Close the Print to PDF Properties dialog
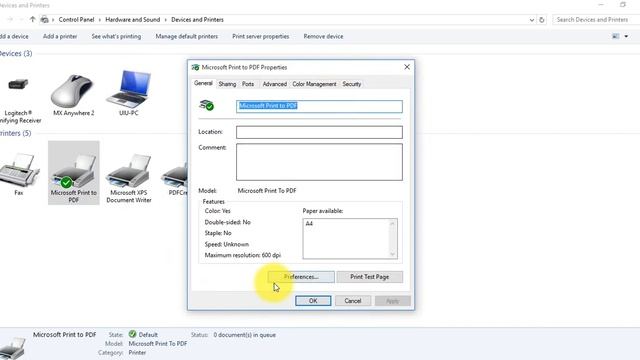The height and width of the screenshot is (360, 640). [x=407, y=67]
